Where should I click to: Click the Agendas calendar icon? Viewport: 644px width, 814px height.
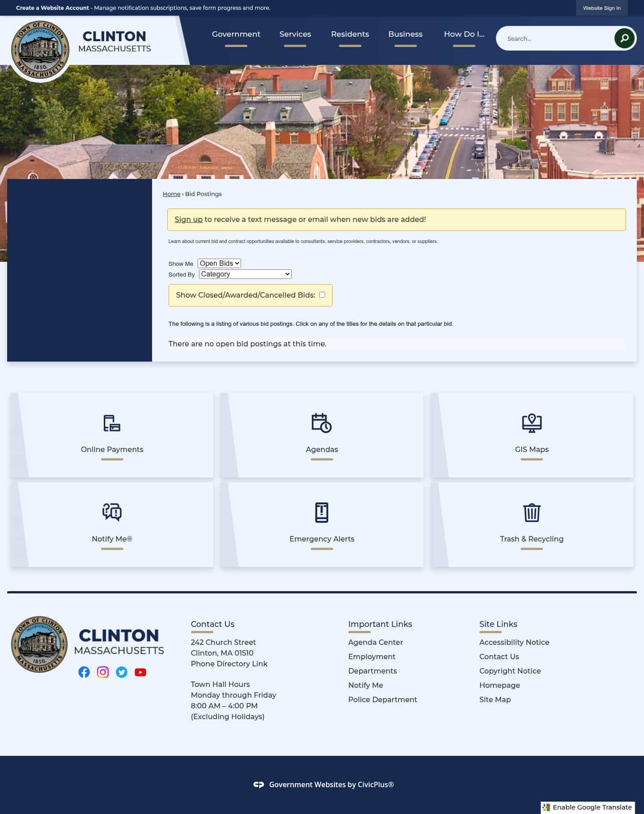tap(322, 423)
